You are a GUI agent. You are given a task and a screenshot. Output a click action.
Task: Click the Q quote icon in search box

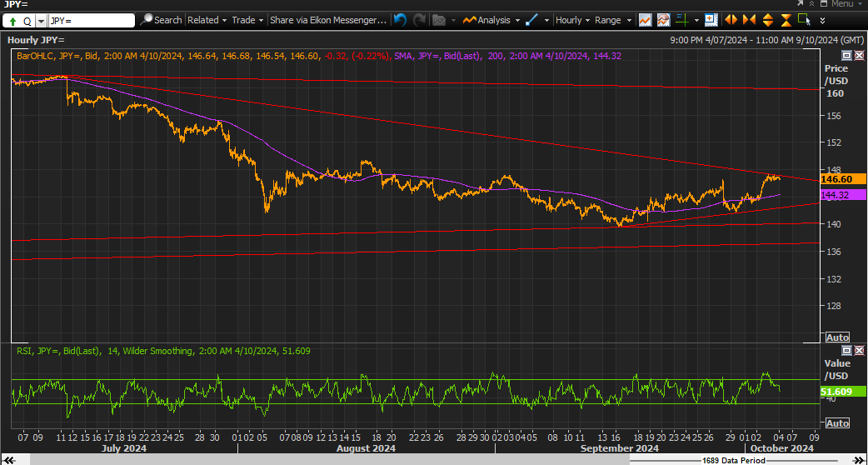pyautogui.click(x=27, y=21)
